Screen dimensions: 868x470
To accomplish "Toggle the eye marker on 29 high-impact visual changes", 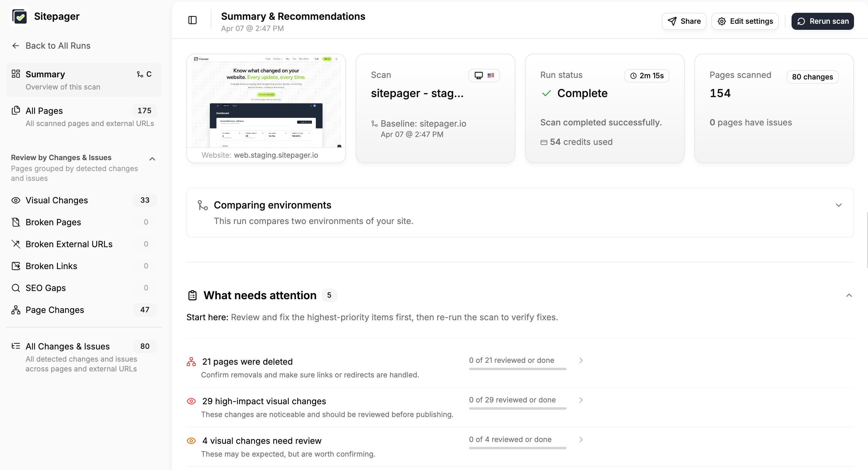I will [x=191, y=401].
